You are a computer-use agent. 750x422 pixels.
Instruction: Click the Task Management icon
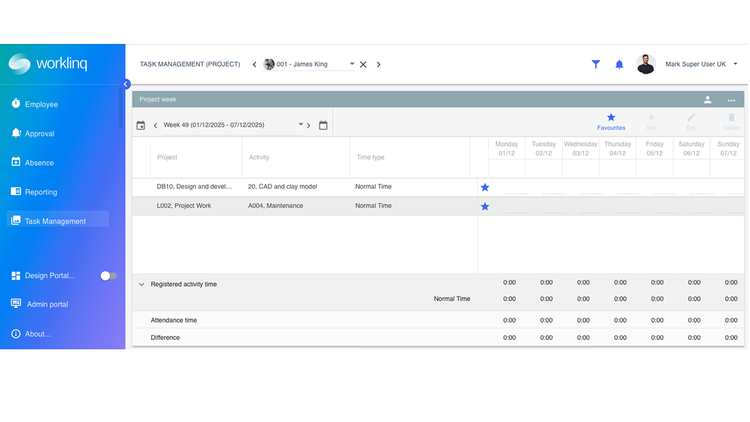(x=16, y=220)
